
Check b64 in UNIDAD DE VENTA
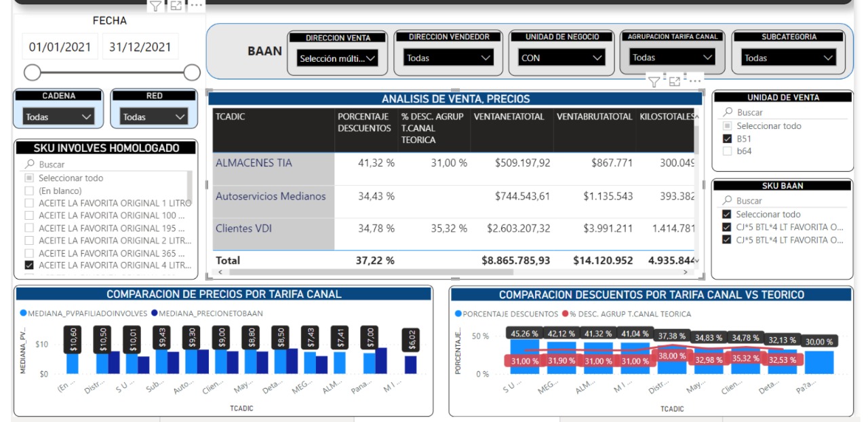tap(728, 151)
